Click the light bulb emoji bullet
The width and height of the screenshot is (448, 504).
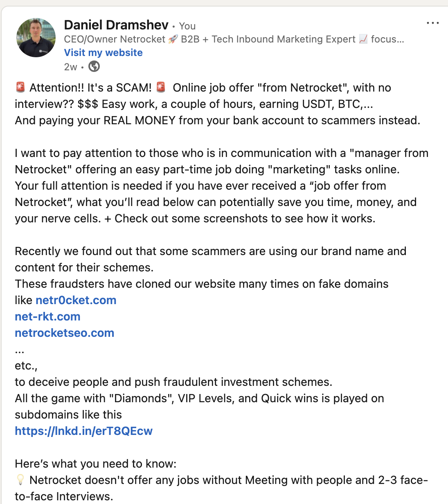click(x=20, y=479)
